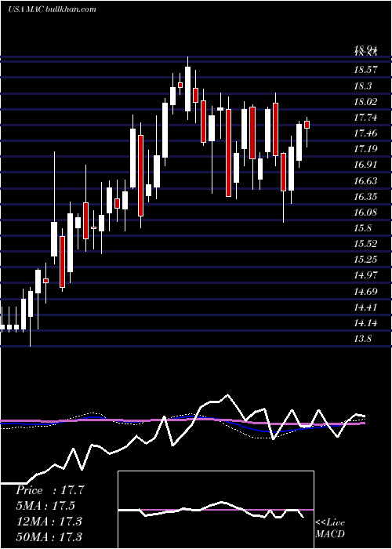Select the 16.63 price axis label
This screenshot has width=392, height=549.
[365, 180]
